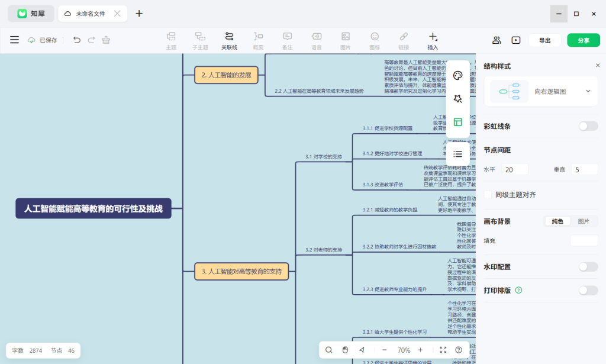The height and width of the screenshot is (364, 606).
Task: Select node 3.2.1 减轻教师的教学负担
Action: tap(389, 210)
